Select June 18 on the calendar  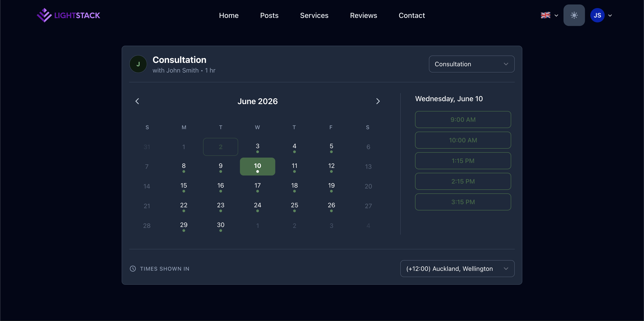point(294,186)
